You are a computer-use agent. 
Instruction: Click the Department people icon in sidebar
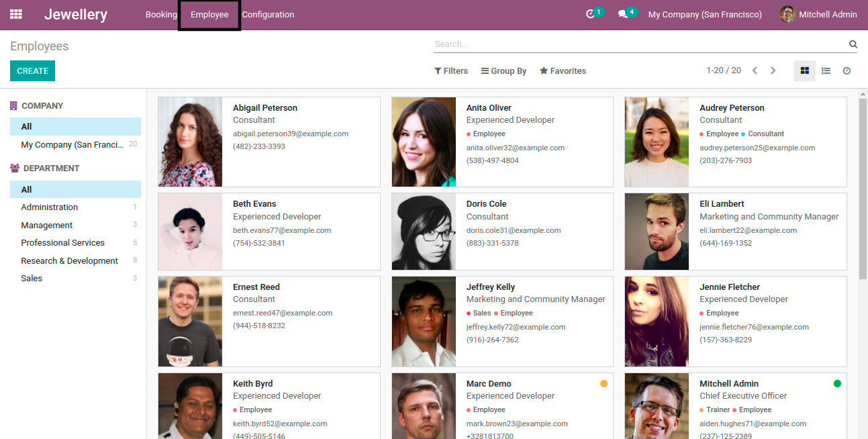click(x=15, y=168)
